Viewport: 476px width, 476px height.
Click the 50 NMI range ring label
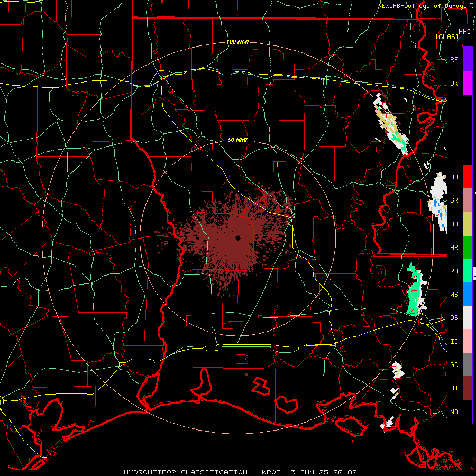(237, 140)
